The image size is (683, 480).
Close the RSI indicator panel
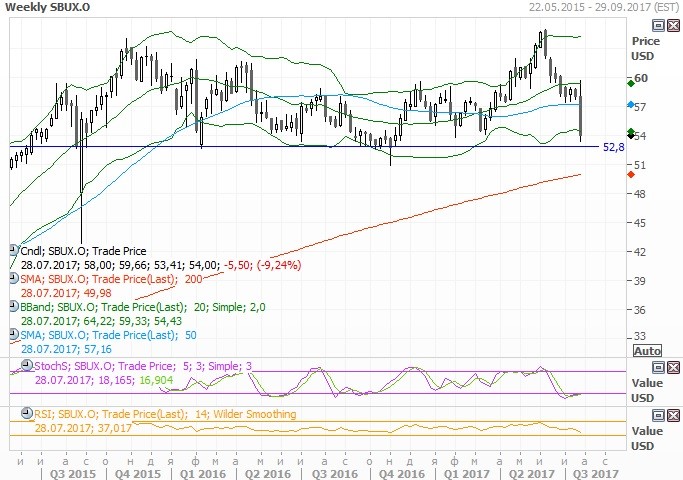point(673,415)
